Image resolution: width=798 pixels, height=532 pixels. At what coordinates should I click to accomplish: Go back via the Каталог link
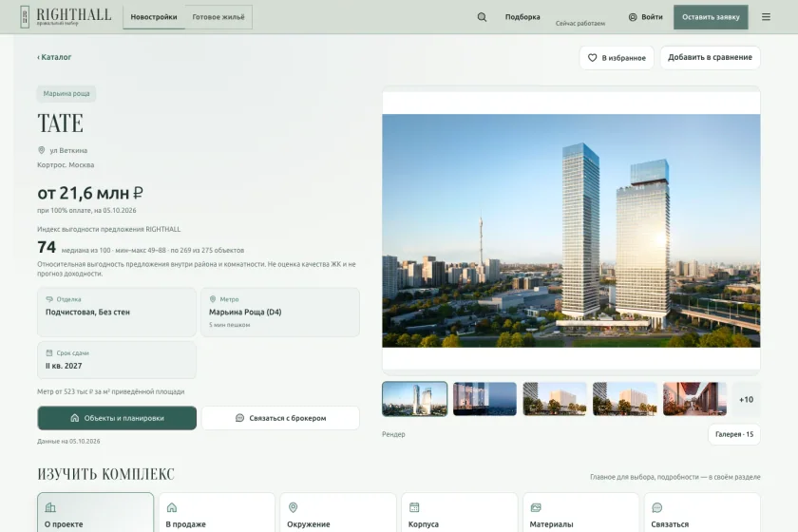tap(54, 57)
